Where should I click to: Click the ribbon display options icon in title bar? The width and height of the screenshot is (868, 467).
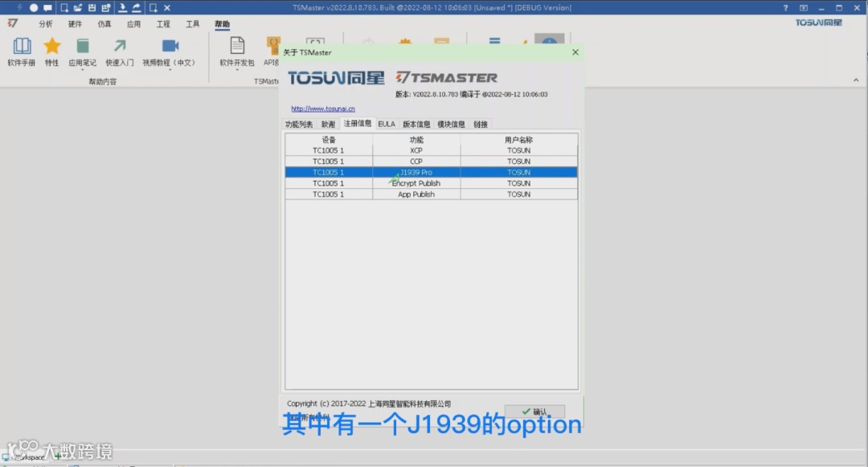pos(803,8)
